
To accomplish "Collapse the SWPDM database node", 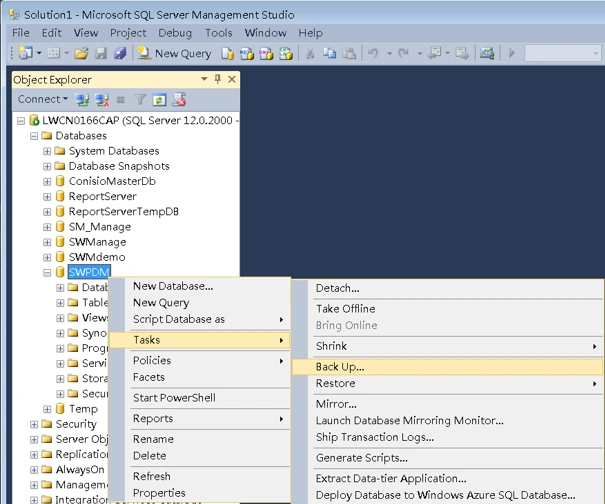I will pos(47,273).
